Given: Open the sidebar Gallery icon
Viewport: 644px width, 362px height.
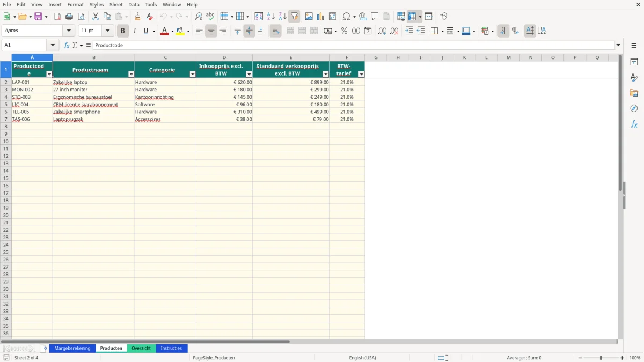Looking at the screenshot, I should [x=634, y=93].
